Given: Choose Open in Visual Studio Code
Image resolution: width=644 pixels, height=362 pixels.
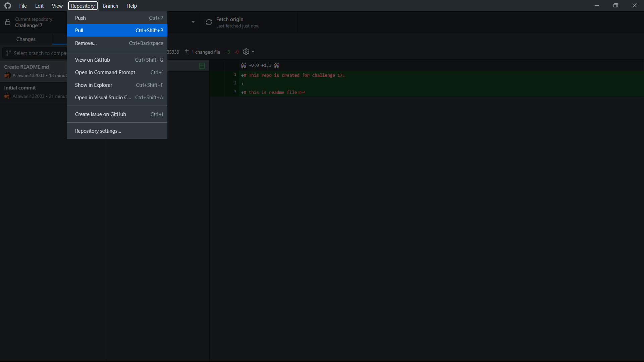Looking at the screenshot, I should [103, 97].
